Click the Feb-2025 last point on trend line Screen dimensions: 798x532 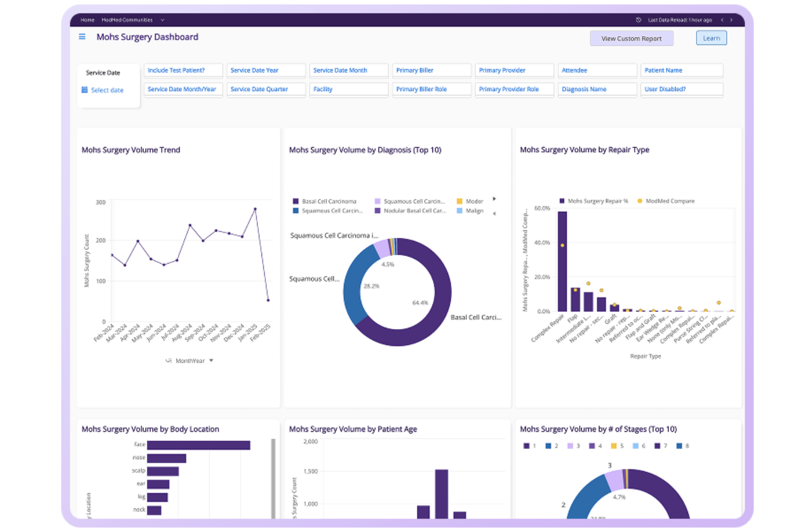click(x=268, y=300)
